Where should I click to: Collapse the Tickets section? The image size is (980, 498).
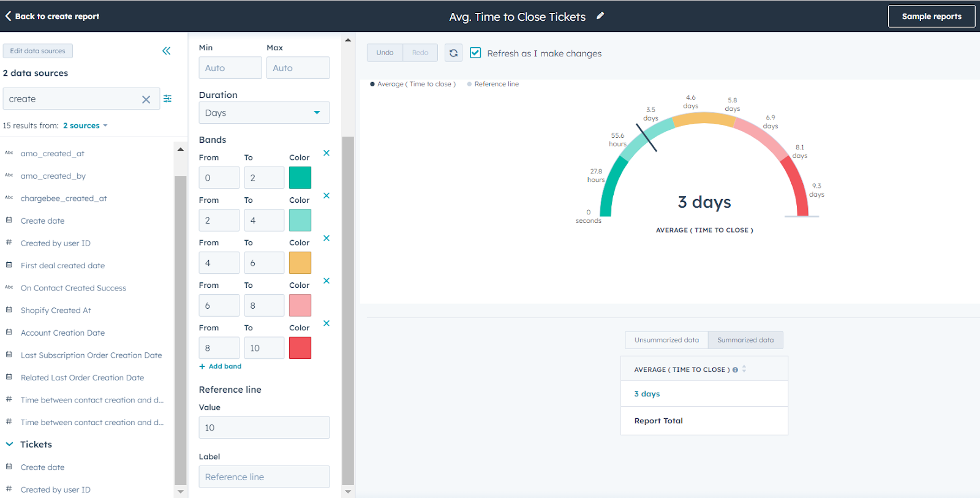(9, 444)
